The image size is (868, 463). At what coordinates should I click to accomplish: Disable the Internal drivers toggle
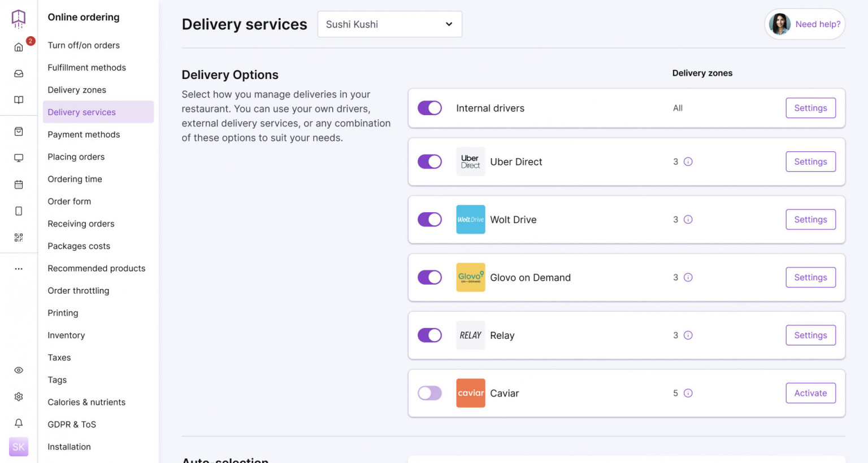(429, 108)
